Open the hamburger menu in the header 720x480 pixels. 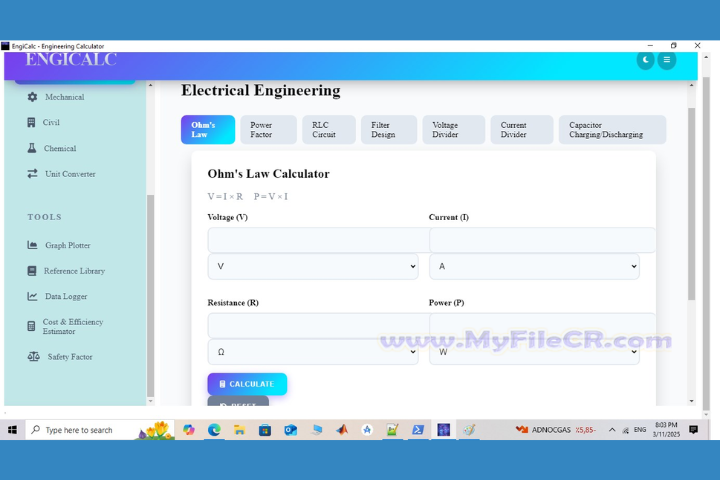[x=667, y=60]
